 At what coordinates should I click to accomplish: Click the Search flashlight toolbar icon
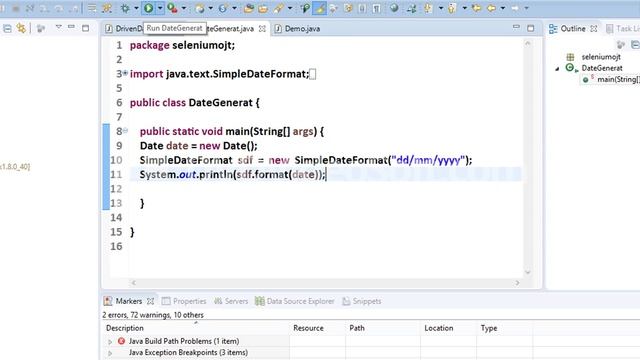(x=279, y=8)
